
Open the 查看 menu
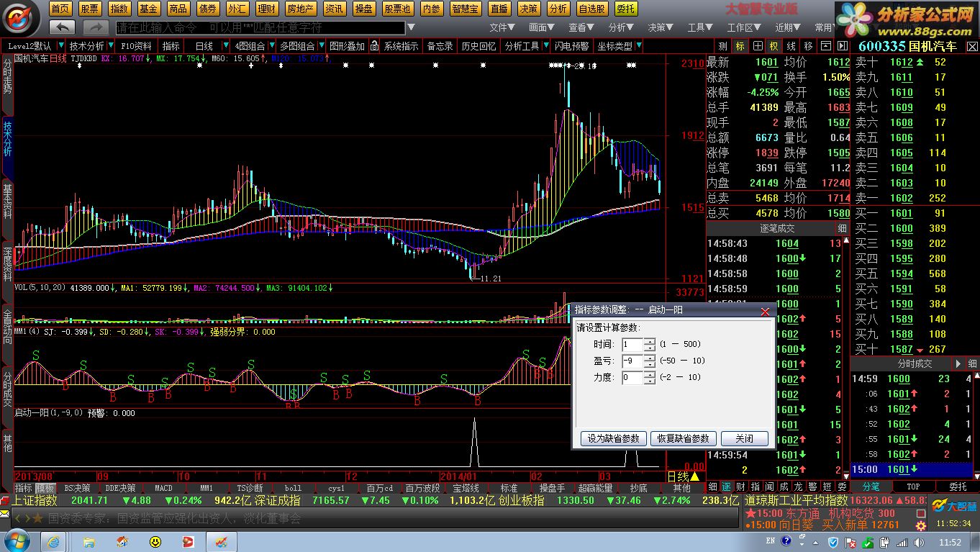[x=581, y=27]
